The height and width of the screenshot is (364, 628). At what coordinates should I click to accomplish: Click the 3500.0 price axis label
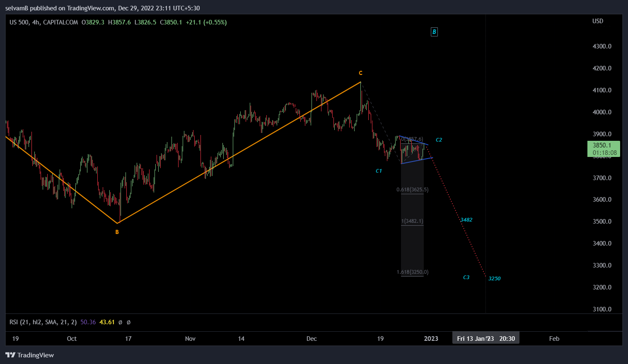pos(602,222)
